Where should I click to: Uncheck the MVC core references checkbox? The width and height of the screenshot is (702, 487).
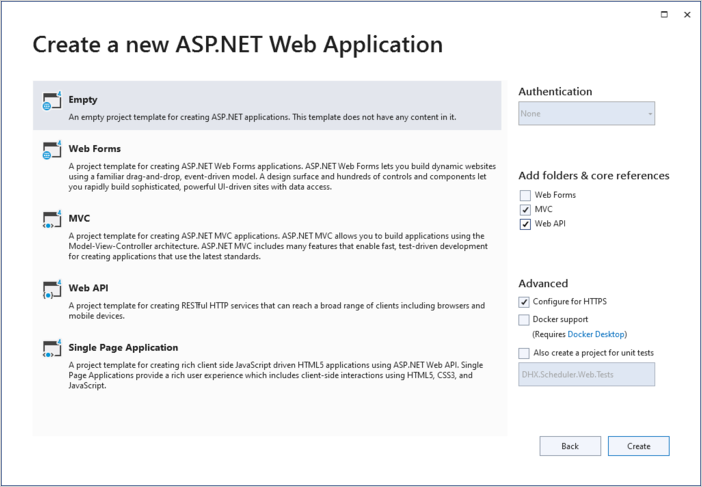(525, 210)
